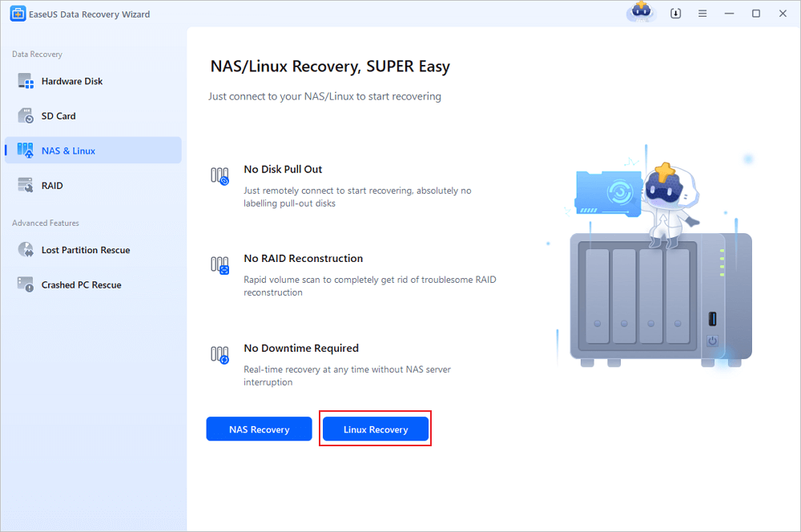Open Crashed PC Rescue feature
The height and width of the screenshot is (532, 801).
pos(93,284)
